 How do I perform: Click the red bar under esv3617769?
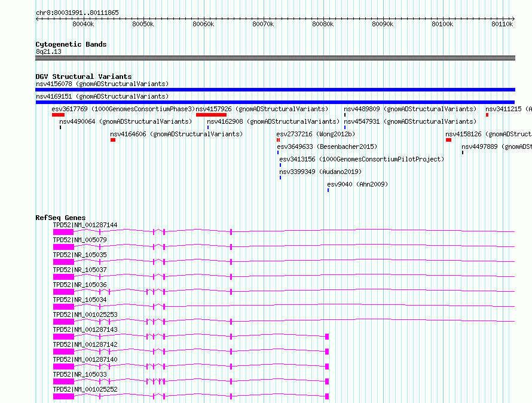coord(58,115)
